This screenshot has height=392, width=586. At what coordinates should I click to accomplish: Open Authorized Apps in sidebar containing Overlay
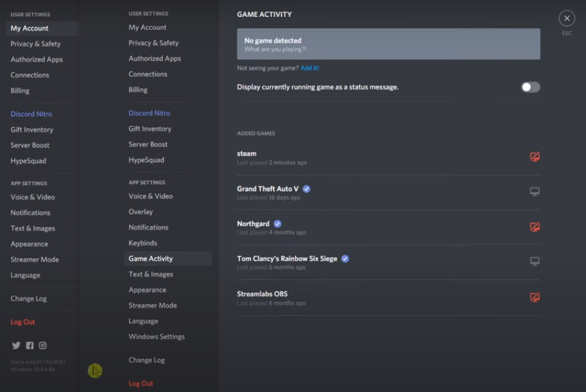[155, 59]
